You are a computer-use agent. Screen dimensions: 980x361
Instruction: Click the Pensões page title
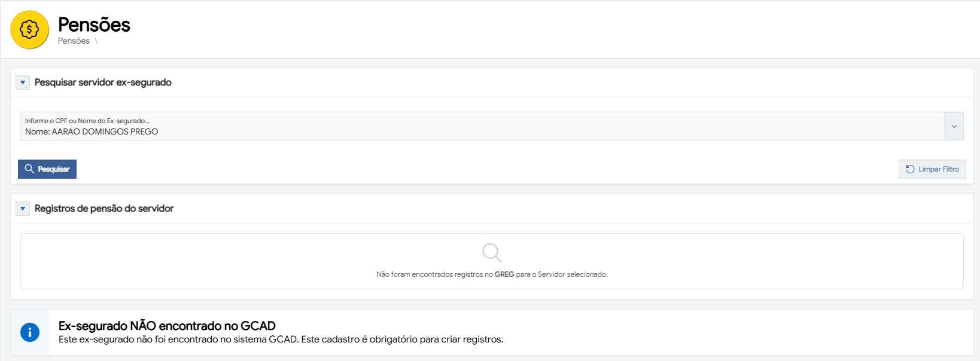click(x=94, y=25)
